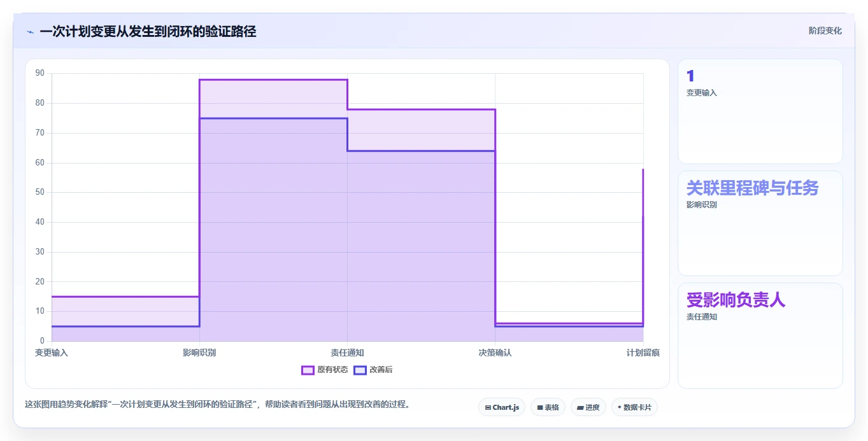Click the 原有状态 purple legend swatch
This screenshot has width=868, height=441.
coord(308,370)
